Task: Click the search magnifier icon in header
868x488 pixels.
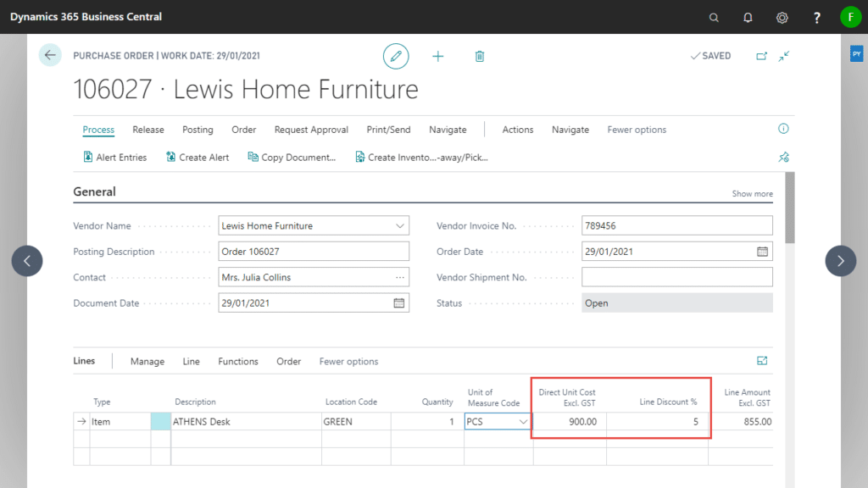Action: click(x=714, y=17)
